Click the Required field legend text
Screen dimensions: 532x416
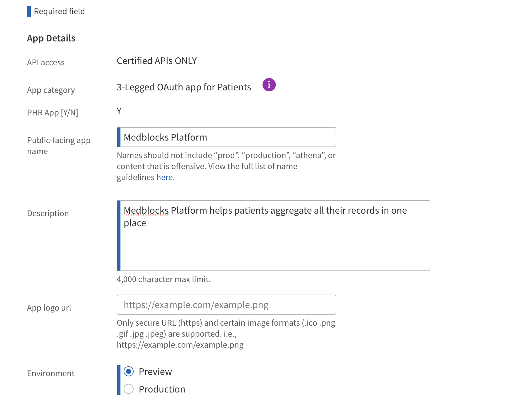point(59,11)
